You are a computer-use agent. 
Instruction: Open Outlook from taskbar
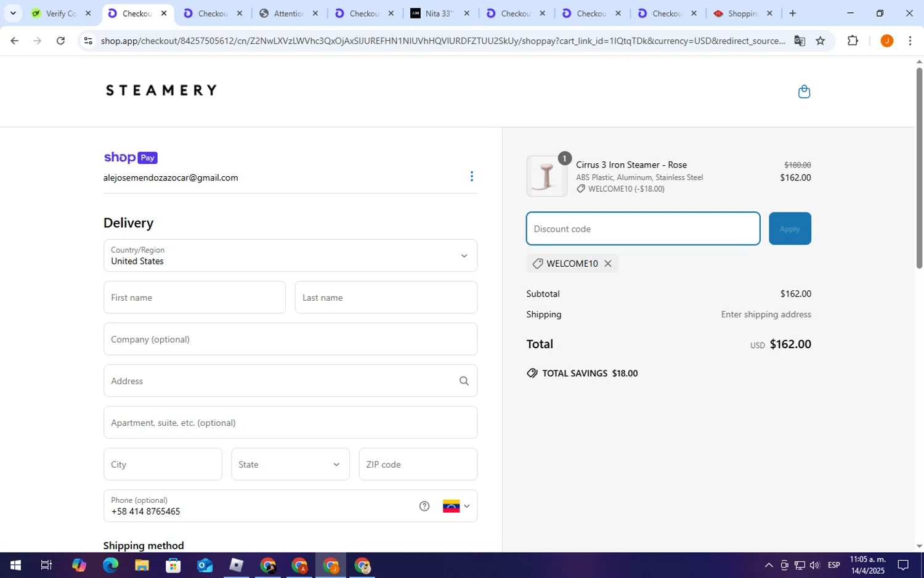(x=205, y=565)
